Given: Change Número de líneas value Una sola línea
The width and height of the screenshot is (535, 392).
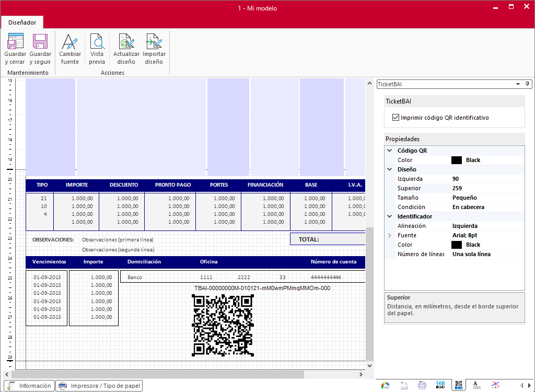Looking at the screenshot, I should click(487, 254).
